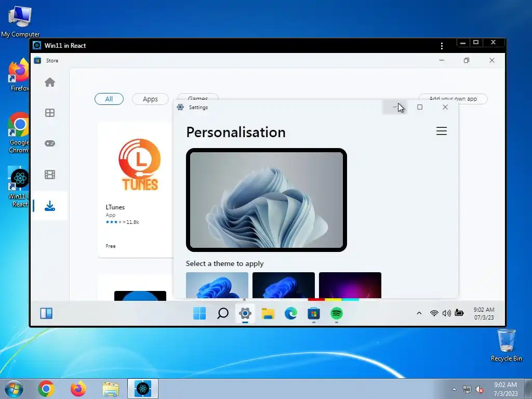Open Spotify from the Win11 taskbar

[x=336, y=313]
